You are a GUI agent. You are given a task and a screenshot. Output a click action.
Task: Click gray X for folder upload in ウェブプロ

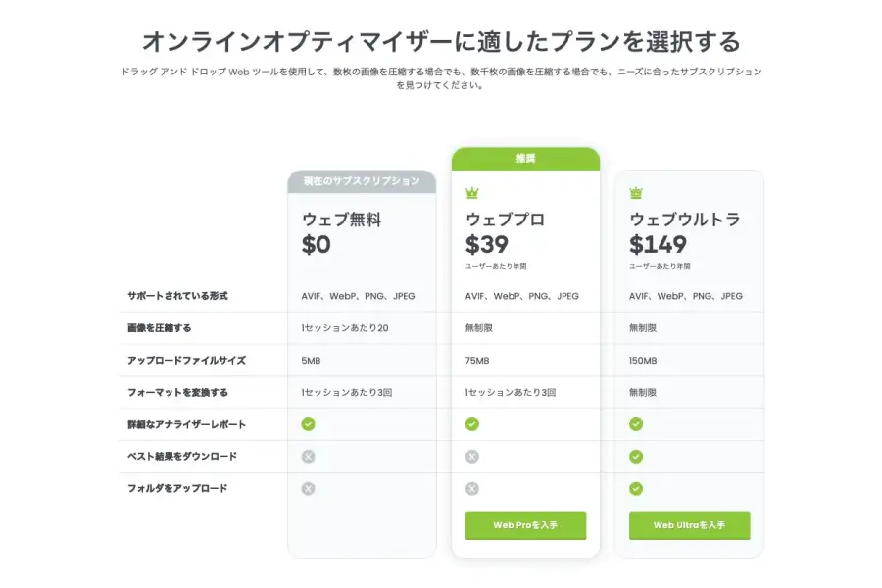pos(472,489)
